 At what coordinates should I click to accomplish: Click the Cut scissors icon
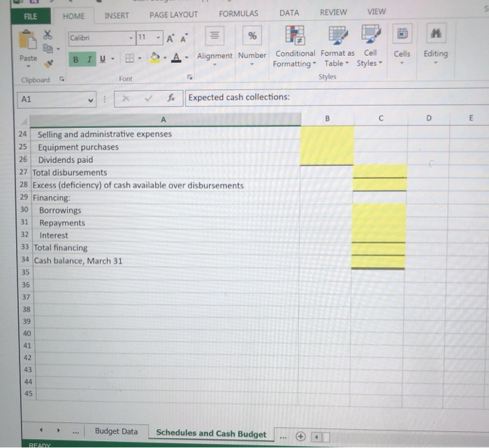tap(48, 34)
